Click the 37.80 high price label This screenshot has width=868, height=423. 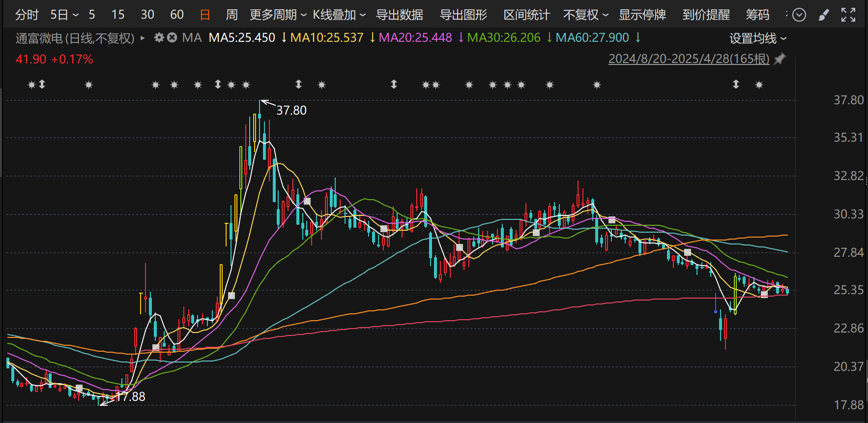click(x=291, y=110)
